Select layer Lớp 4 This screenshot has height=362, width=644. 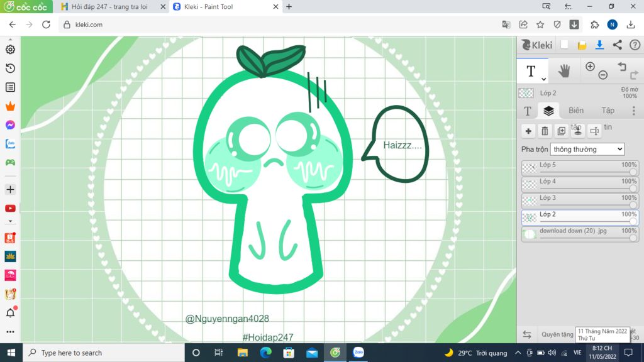[x=580, y=184]
